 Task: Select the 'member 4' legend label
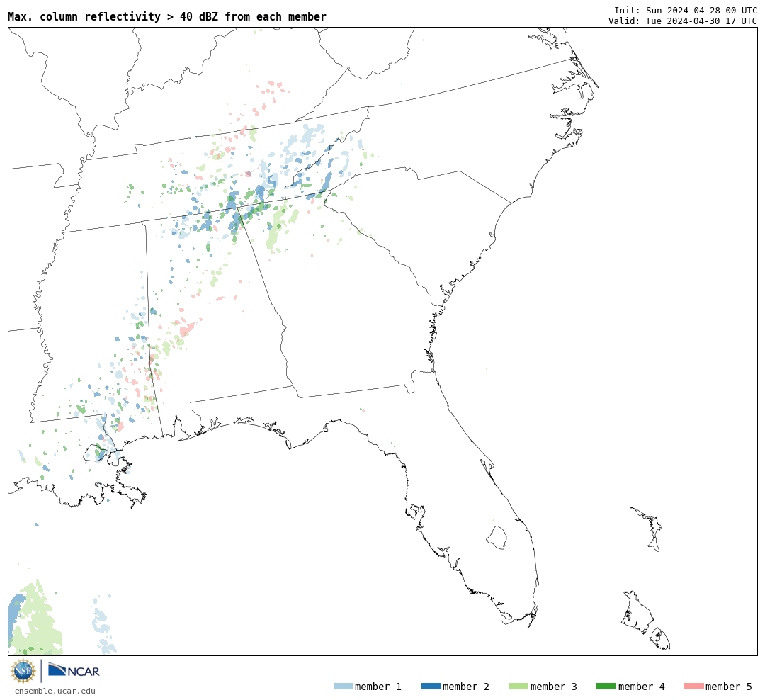tap(641, 687)
